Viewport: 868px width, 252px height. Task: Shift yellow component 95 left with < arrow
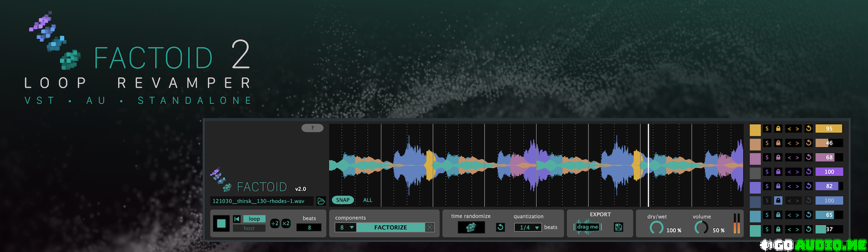790,128
